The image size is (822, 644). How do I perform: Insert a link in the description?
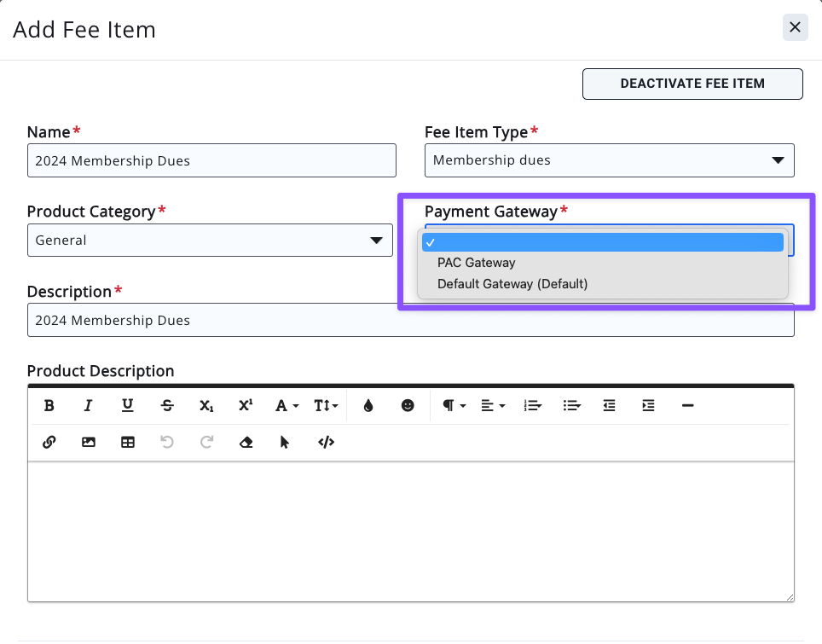click(49, 442)
